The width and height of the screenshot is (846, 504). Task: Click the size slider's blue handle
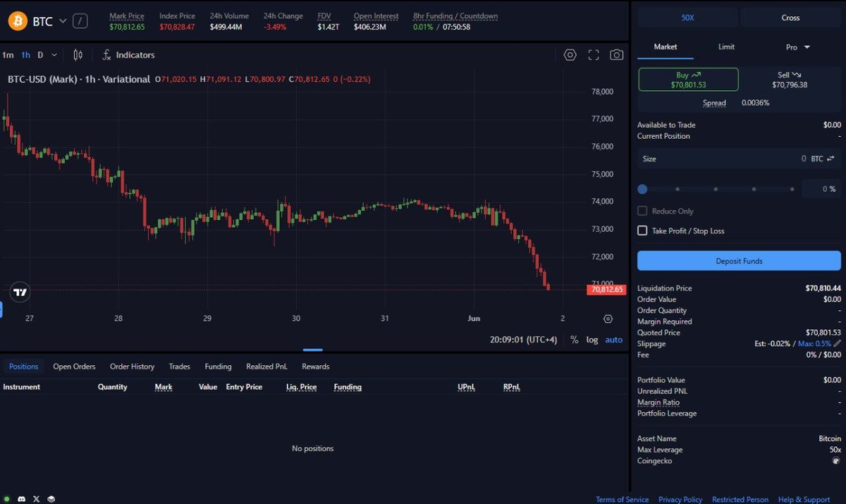[x=642, y=189]
